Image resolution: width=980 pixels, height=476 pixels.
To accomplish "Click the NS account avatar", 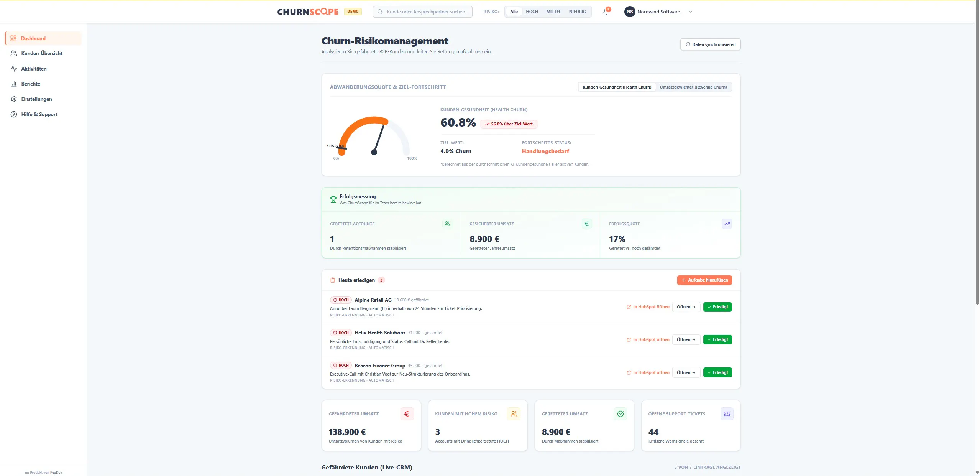I will coord(630,12).
